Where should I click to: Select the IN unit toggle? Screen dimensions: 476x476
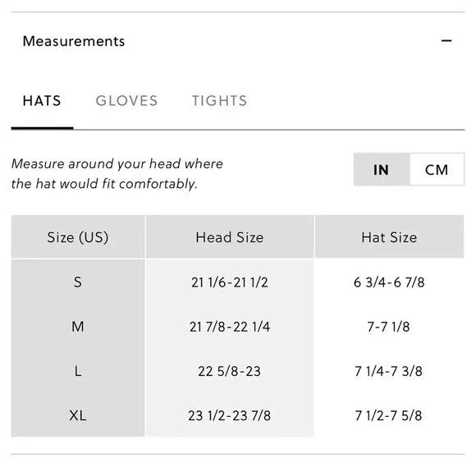pyautogui.click(x=382, y=169)
